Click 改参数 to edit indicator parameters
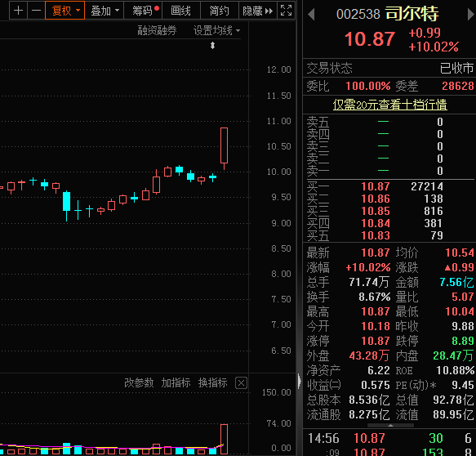The height and width of the screenshot is (456, 476). (x=139, y=382)
